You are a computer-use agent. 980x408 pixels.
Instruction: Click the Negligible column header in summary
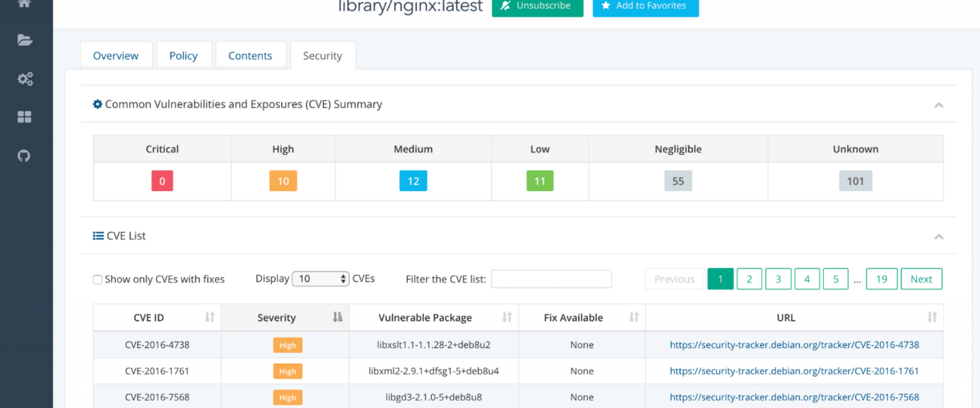(678, 149)
